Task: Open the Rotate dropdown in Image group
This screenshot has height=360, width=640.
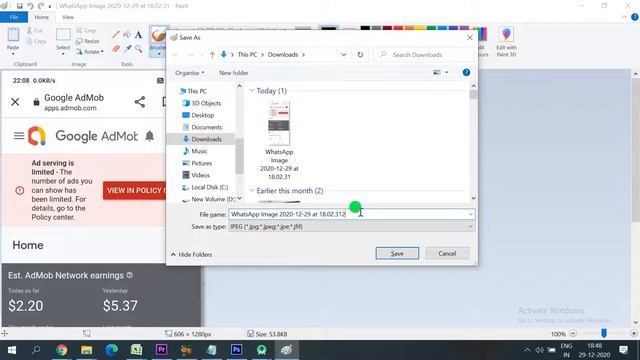Action: [x=90, y=52]
